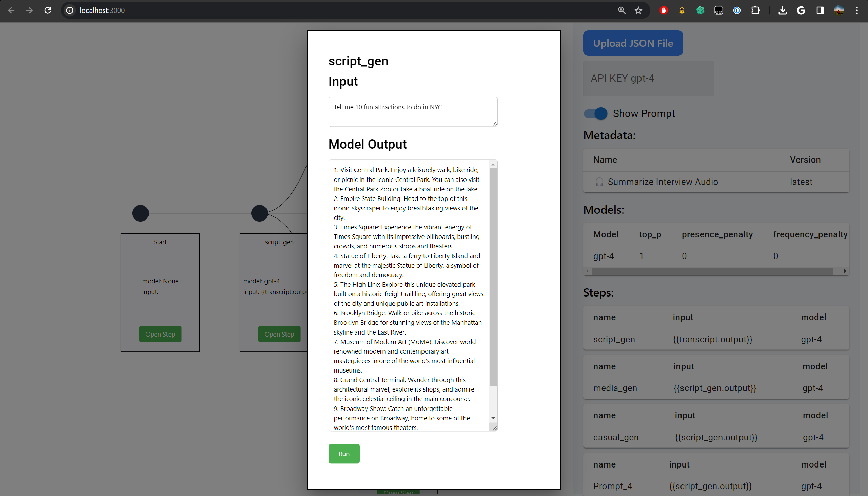868x496 pixels.
Task: Click the Input prompt text area
Action: coord(413,111)
